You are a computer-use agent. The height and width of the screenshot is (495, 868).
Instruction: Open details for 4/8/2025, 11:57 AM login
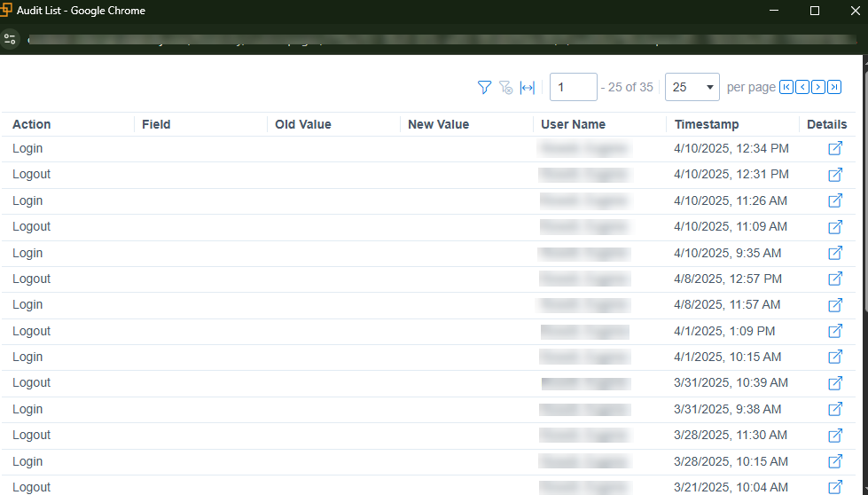tap(835, 304)
